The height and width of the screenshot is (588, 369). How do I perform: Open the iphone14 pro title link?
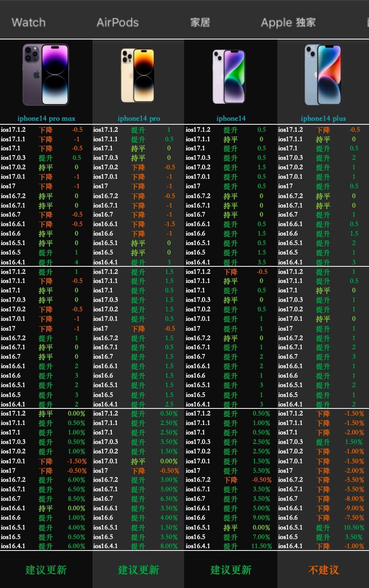pos(139,118)
